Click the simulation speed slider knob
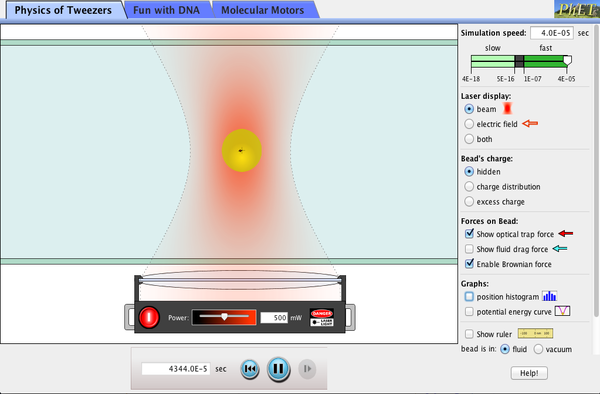The image size is (600, 394). point(567,61)
